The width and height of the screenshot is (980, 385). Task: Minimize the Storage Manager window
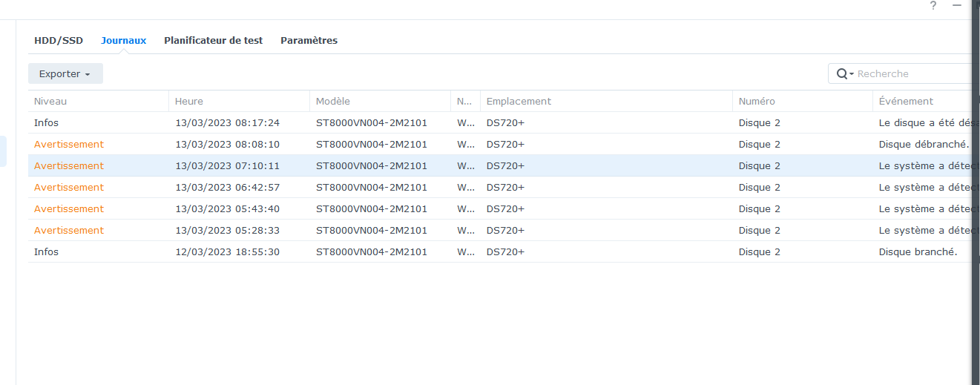pyautogui.click(x=957, y=6)
